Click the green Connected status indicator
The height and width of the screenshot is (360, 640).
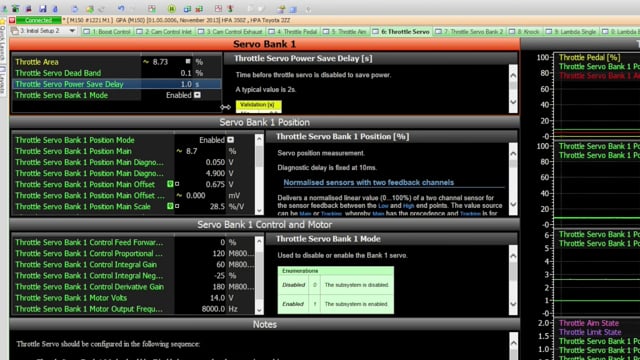tap(39, 20)
